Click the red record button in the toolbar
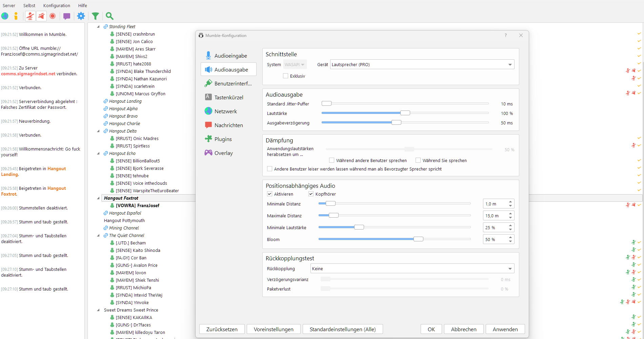Screen dimensions: 644x339 (53, 16)
